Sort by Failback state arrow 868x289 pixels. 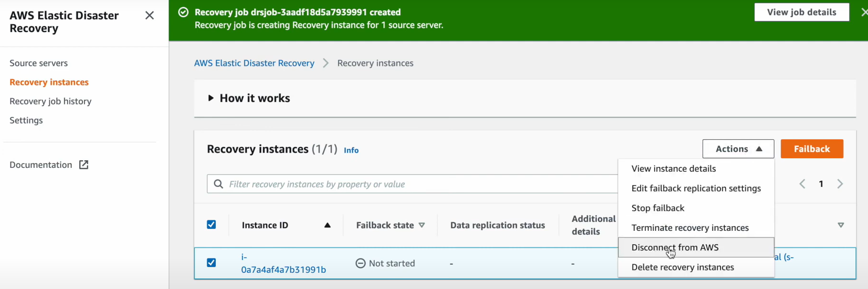point(422,225)
